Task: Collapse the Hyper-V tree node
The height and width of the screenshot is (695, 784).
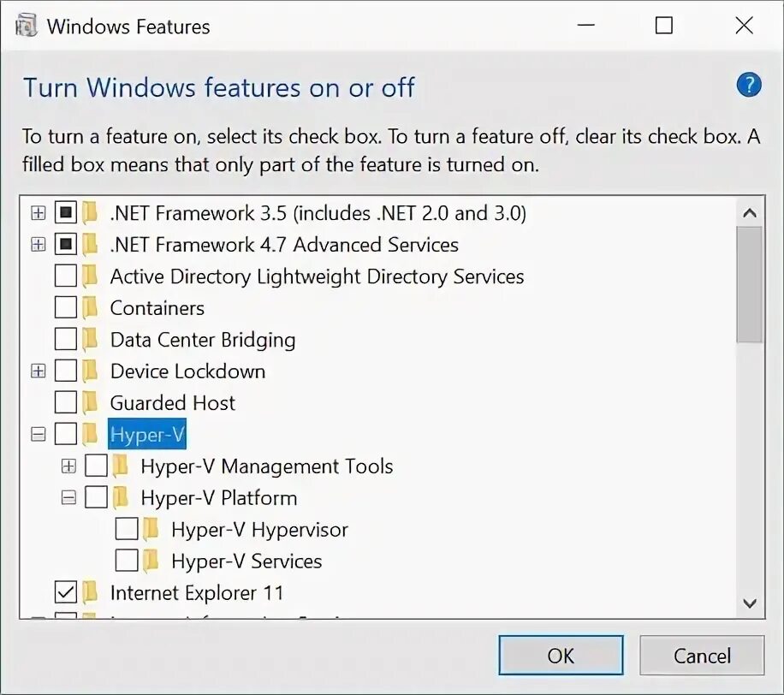Action: coord(38,435)
